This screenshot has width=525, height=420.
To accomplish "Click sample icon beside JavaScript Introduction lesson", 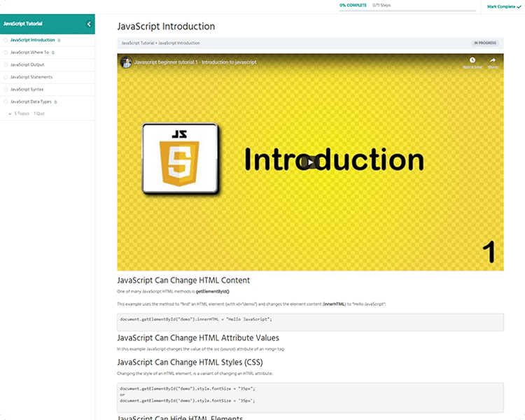I will (x=59, y=40).
